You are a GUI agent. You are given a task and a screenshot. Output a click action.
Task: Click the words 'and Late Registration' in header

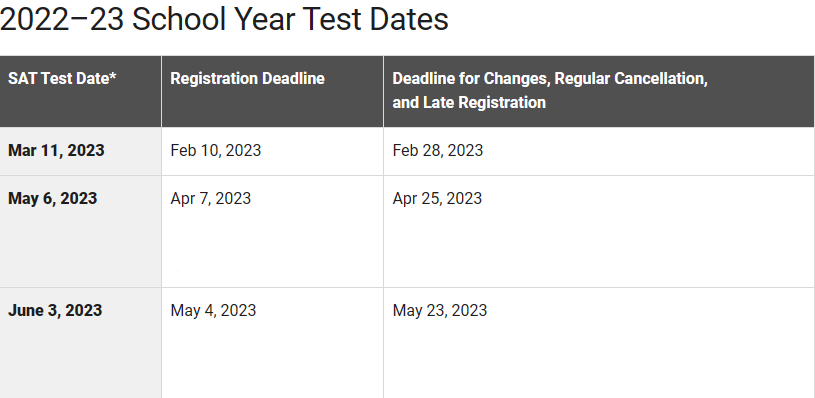tap(469, 102)
